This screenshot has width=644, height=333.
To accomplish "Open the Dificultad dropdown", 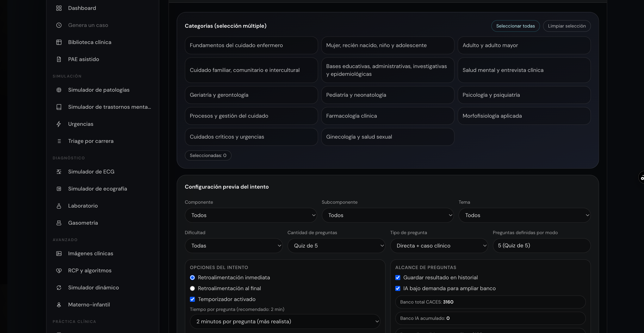I will (233, 246).
